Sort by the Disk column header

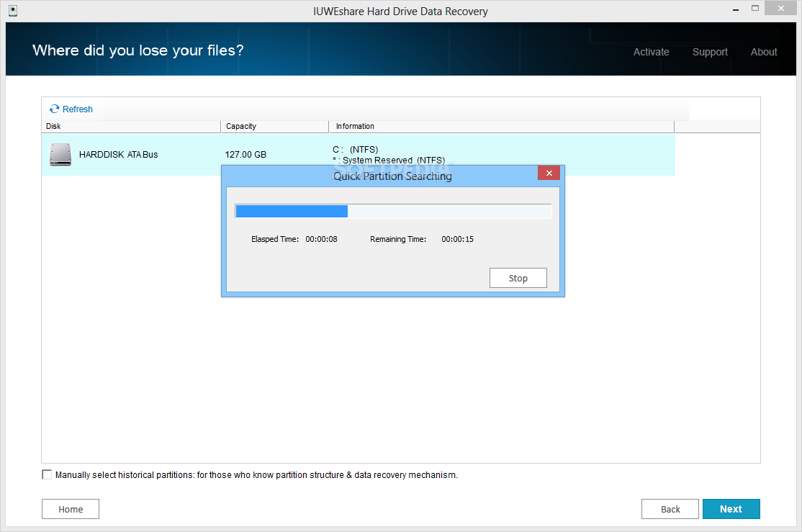(x=131, y=127)
